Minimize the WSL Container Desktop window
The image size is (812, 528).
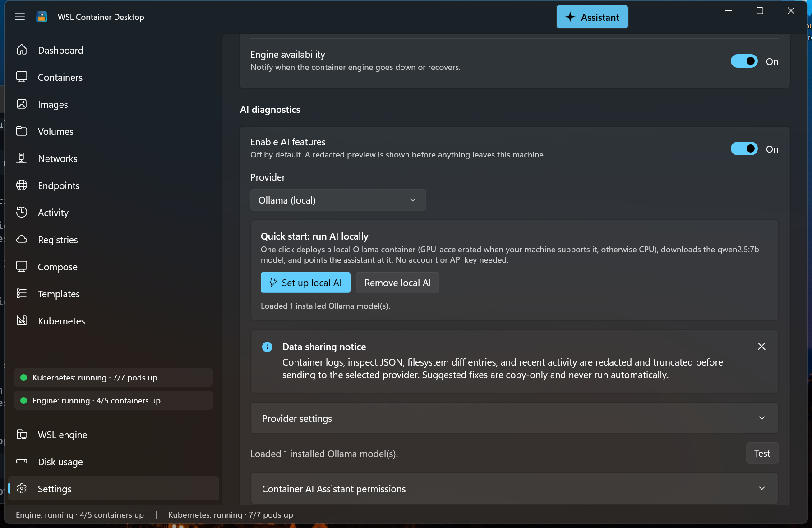729,11
